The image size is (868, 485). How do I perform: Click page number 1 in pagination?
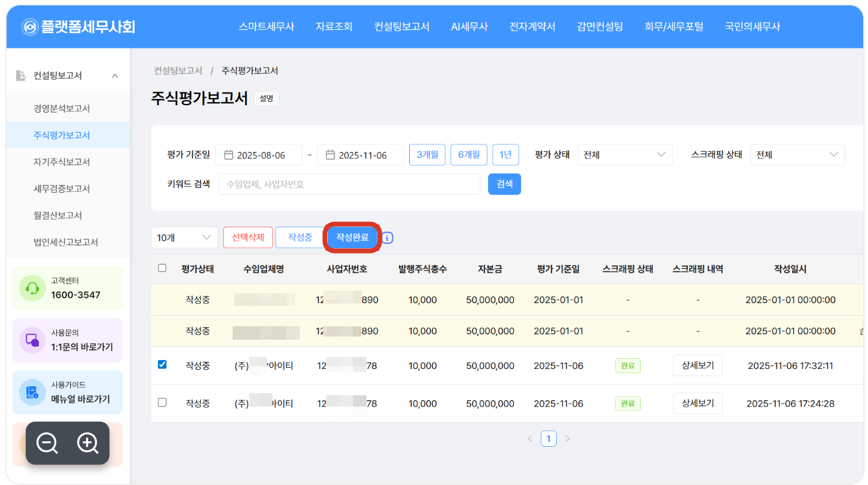coord(549,439)
